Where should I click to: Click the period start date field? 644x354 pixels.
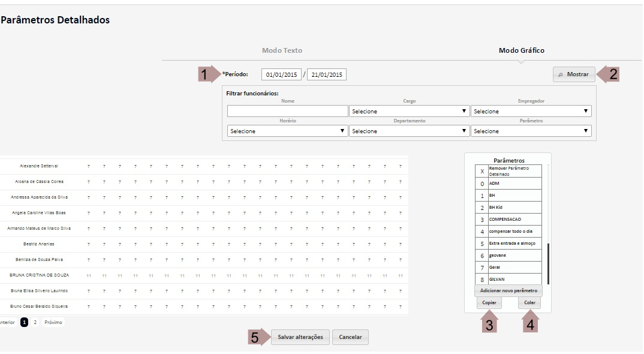click(x=281, y=75)
